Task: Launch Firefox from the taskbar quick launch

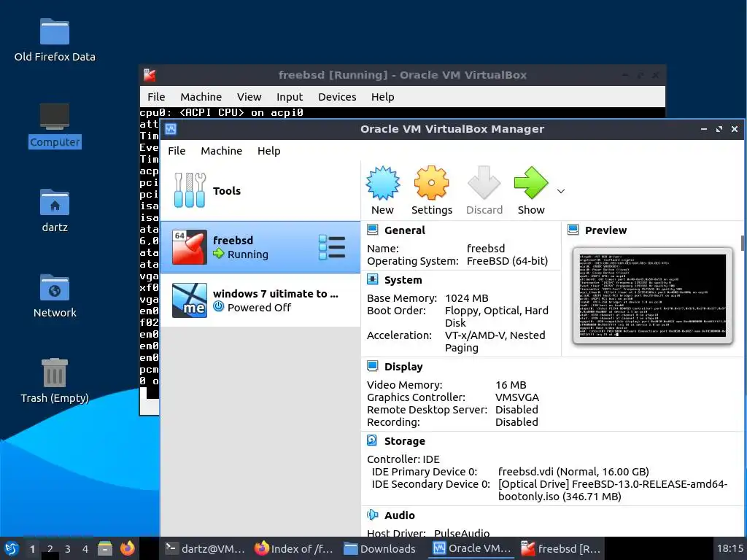Action: click(x=127, y=548)
